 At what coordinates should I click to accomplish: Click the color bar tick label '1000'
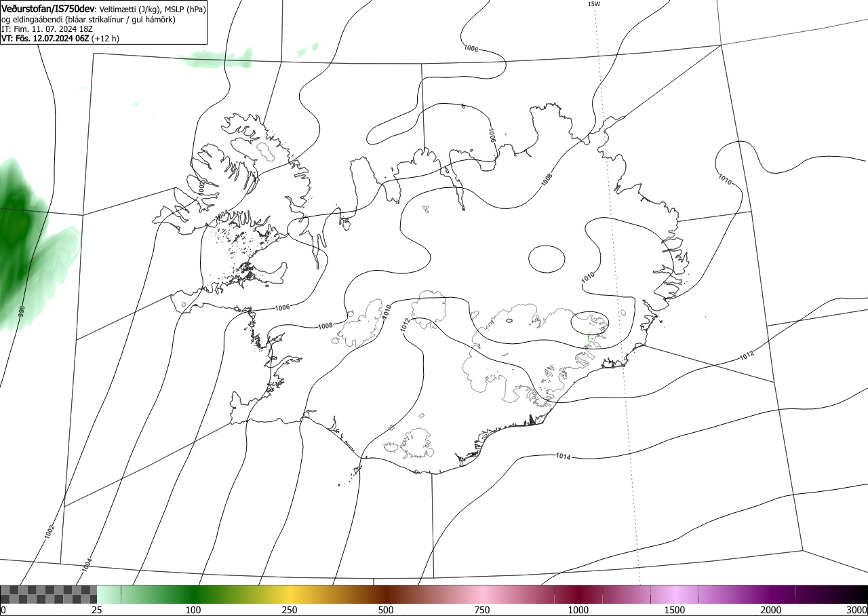(578, 610)
